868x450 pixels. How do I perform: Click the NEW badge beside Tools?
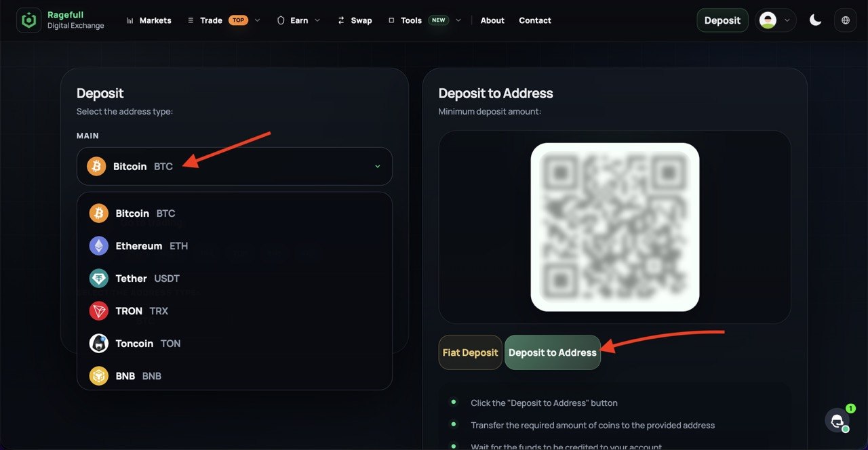click(439, 20)
